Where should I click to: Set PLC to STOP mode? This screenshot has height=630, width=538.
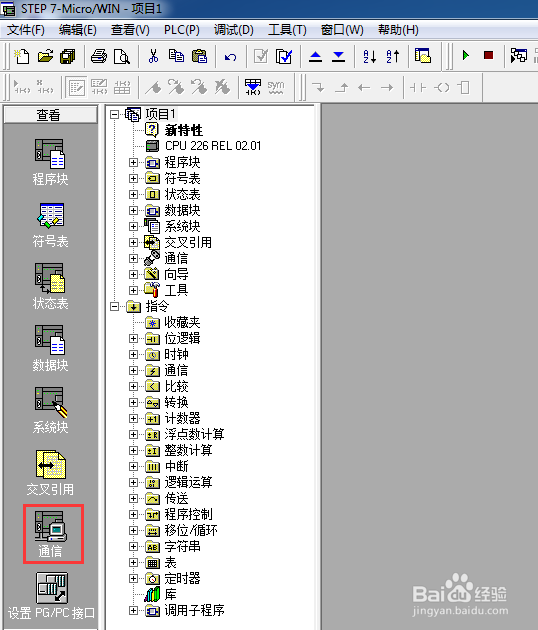point(489,55)
